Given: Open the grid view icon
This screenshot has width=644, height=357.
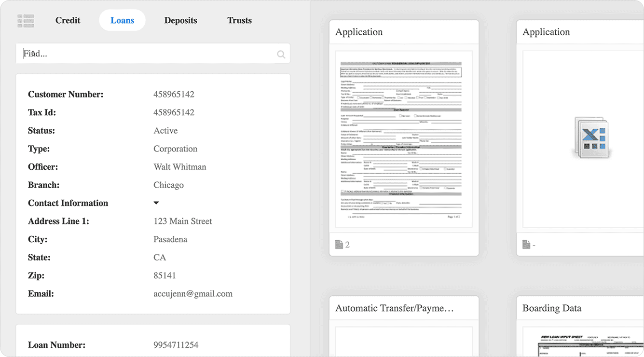Looking at the screenshot, I should pos(26,20).
